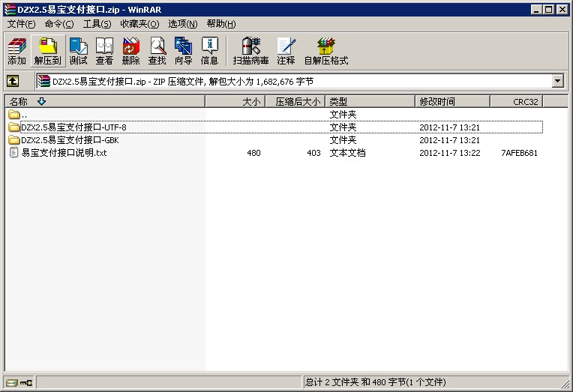Minimize the WinRAR window

tap(536, 10)
